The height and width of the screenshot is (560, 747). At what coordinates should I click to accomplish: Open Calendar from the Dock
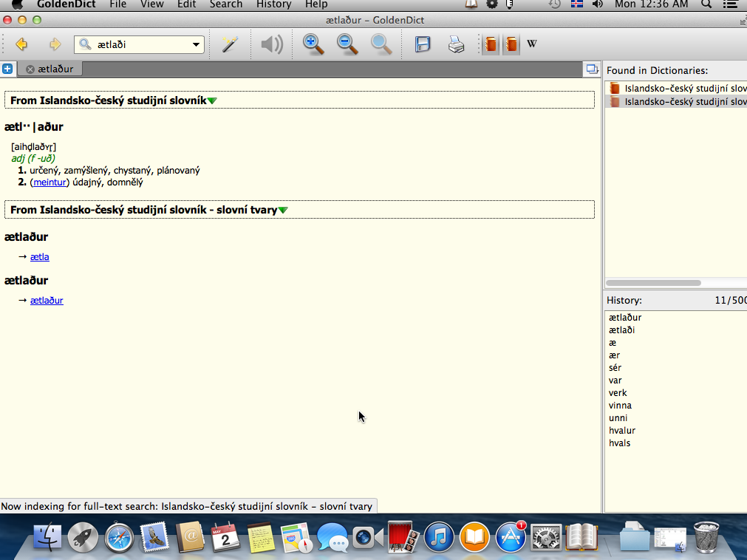point(225,537)
